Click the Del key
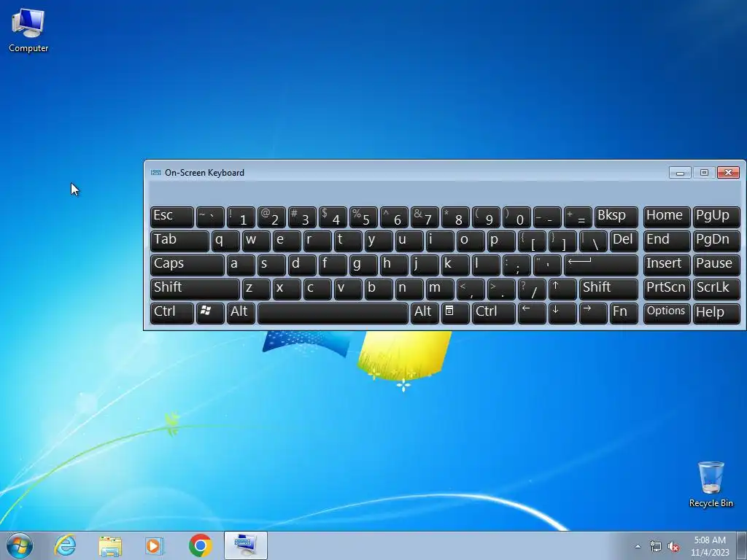This screenshot has height=560, width=747. pyautogui.click(x=624, y=241)
